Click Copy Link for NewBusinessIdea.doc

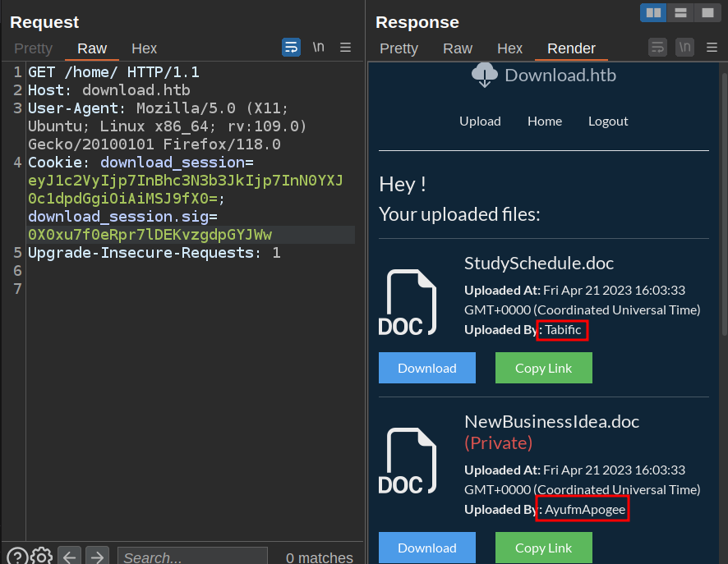point(543,548)
